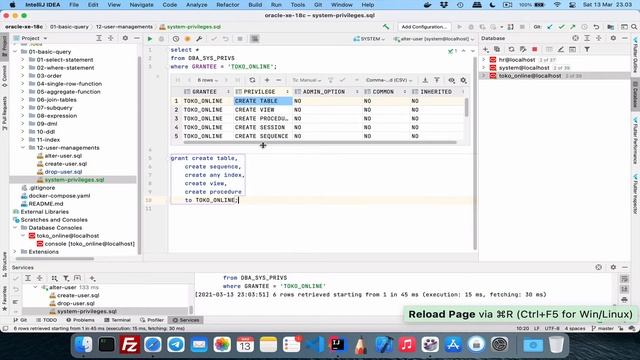
Task: Open Telegram from the Dock
Action: 176,345
